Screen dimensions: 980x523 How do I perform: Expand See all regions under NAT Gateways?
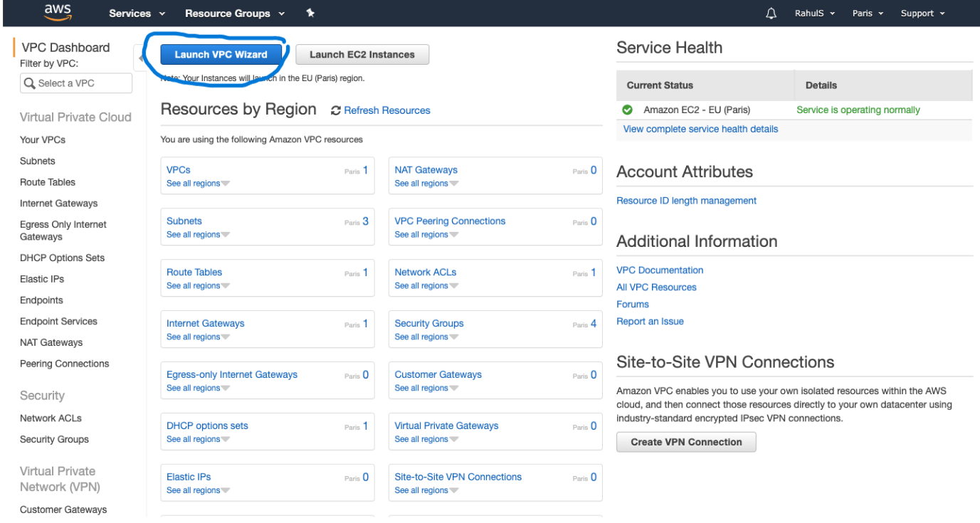(x=426, y=184)
